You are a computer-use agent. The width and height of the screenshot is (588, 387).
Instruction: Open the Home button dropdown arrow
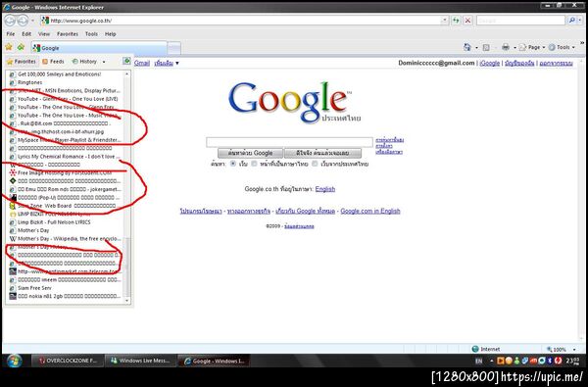(x=476, y=48)
